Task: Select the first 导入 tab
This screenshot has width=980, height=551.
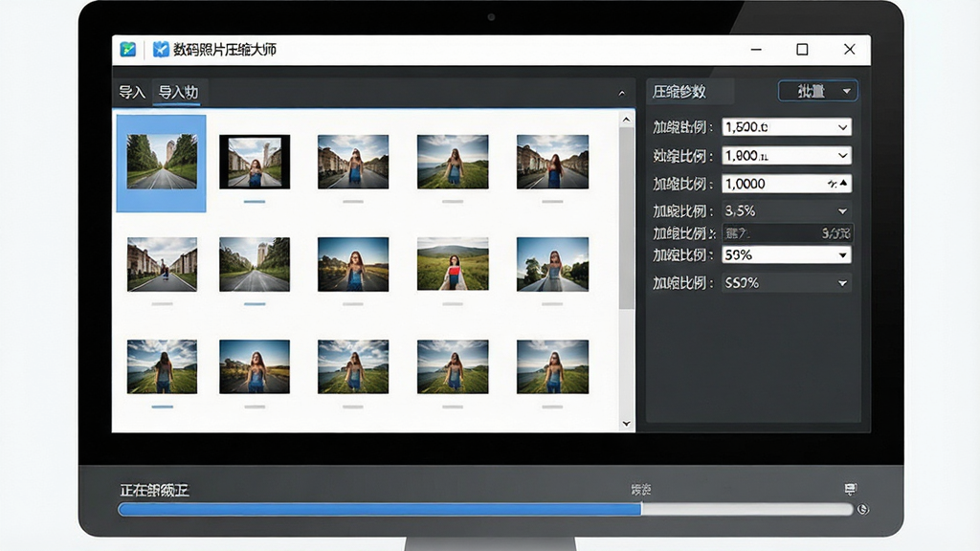Action: 132,93
